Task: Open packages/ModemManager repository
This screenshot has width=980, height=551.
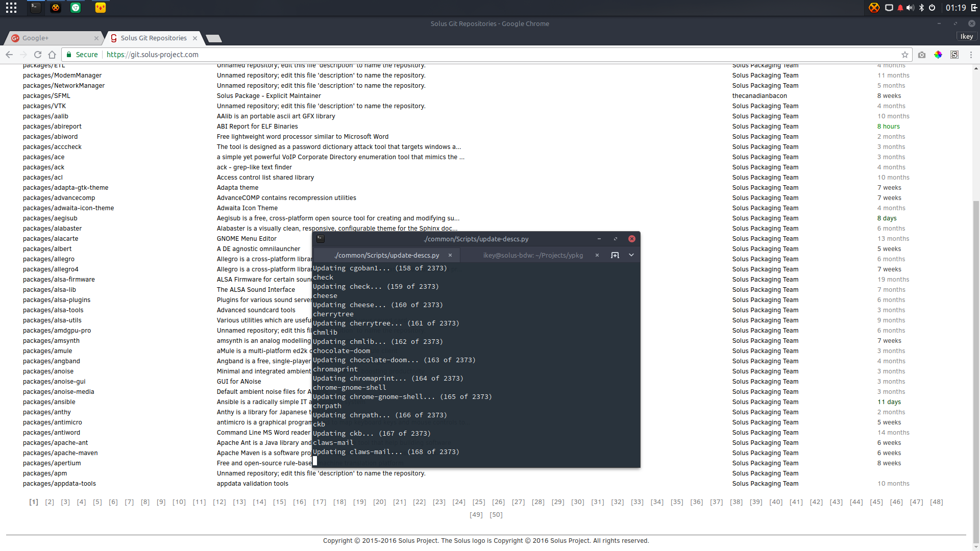Action: coord(62,76)
